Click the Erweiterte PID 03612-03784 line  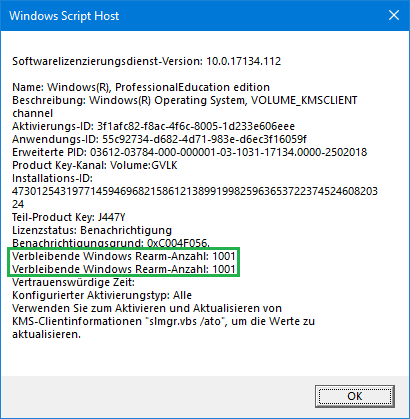point(190,152)
